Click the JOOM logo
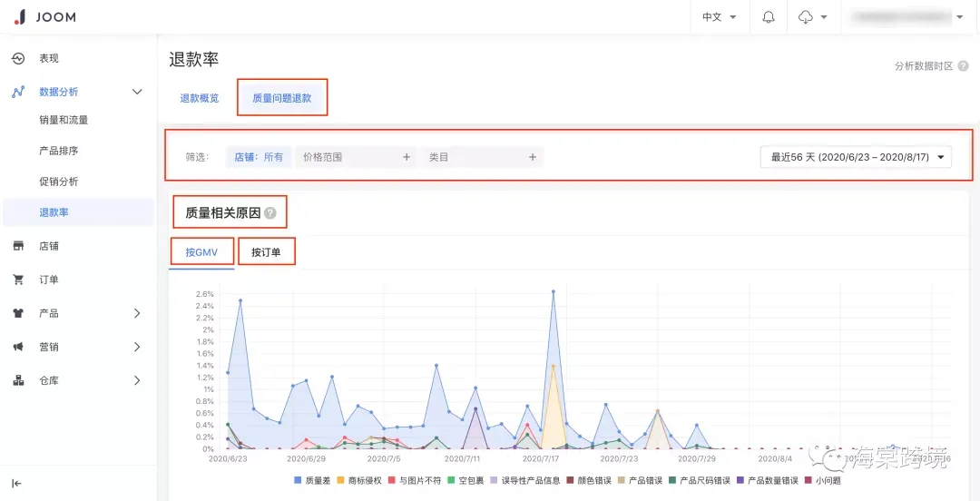Image resolution: width=980 pixels, height=501 pixels. click(45, 17)
